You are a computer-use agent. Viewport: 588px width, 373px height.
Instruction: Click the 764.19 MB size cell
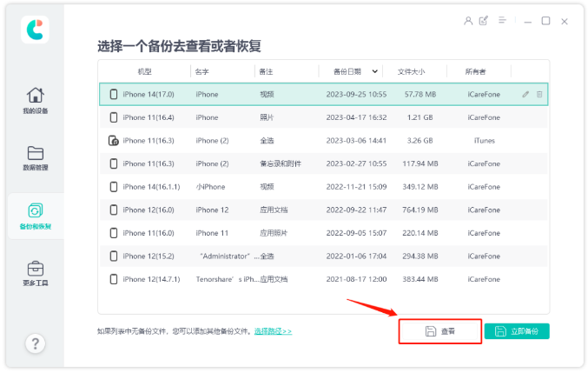(x=420, y=210)
